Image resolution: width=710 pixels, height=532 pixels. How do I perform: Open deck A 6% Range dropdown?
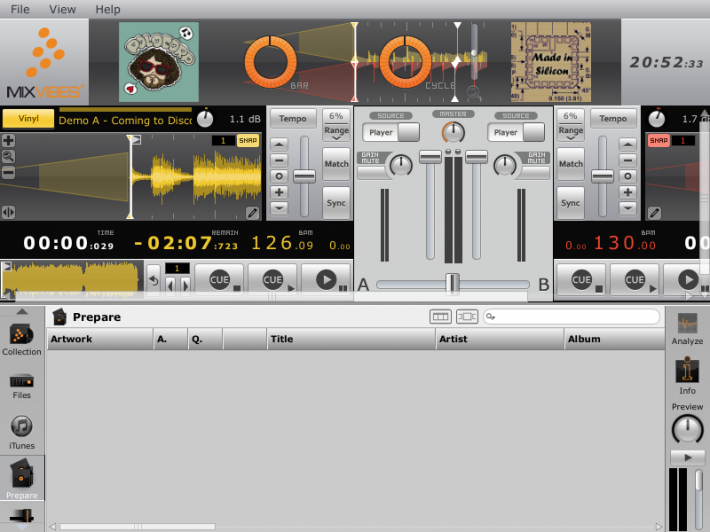(x=336, y=125)
